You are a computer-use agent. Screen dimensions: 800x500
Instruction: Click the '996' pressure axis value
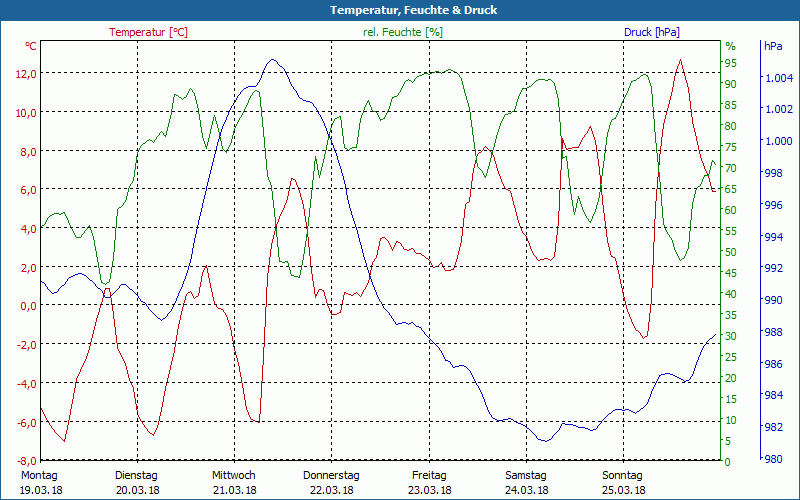pyautogui.click(x=773, y=205)
